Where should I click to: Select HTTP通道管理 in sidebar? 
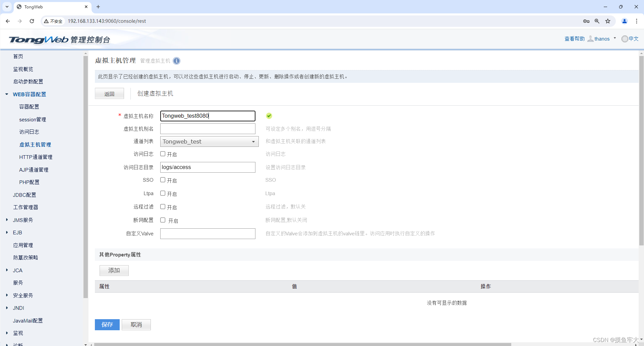36,157
